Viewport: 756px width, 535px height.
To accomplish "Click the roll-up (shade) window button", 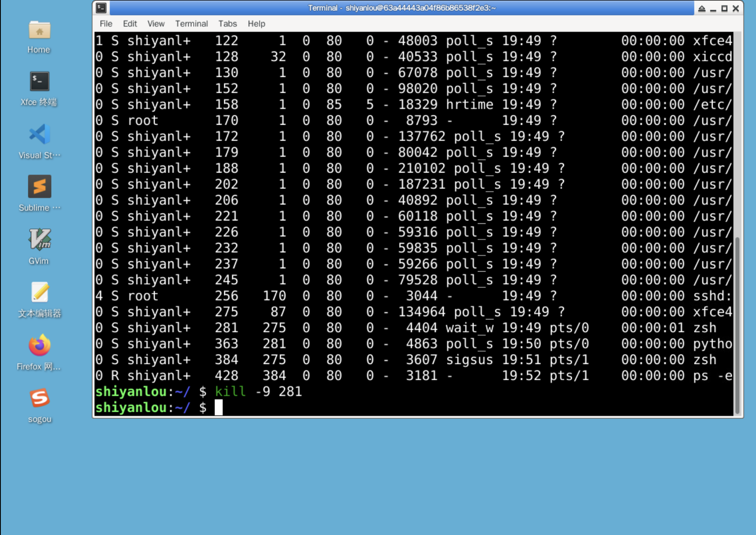I will (702, 8).
